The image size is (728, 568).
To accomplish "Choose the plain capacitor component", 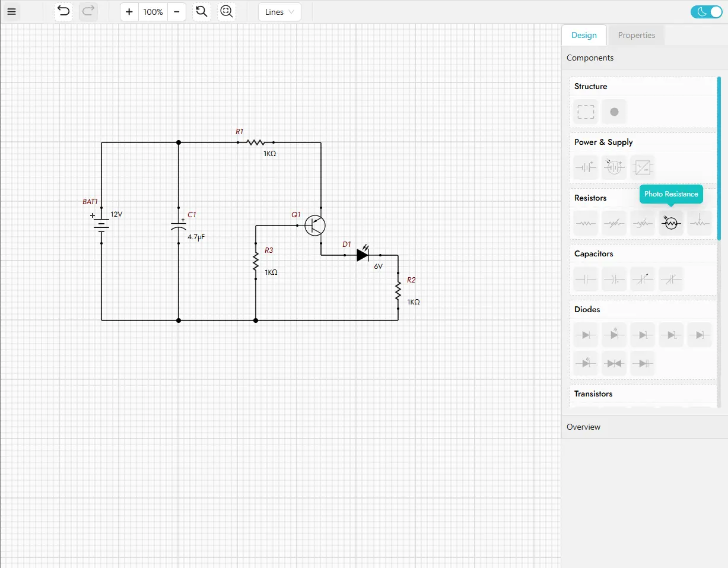I will (x=586, y=279).
